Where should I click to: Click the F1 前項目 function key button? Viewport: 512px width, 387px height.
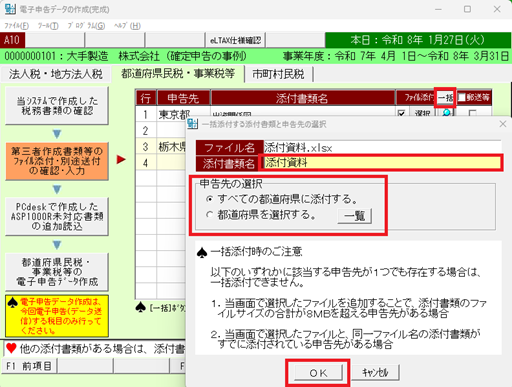point(29,366)
